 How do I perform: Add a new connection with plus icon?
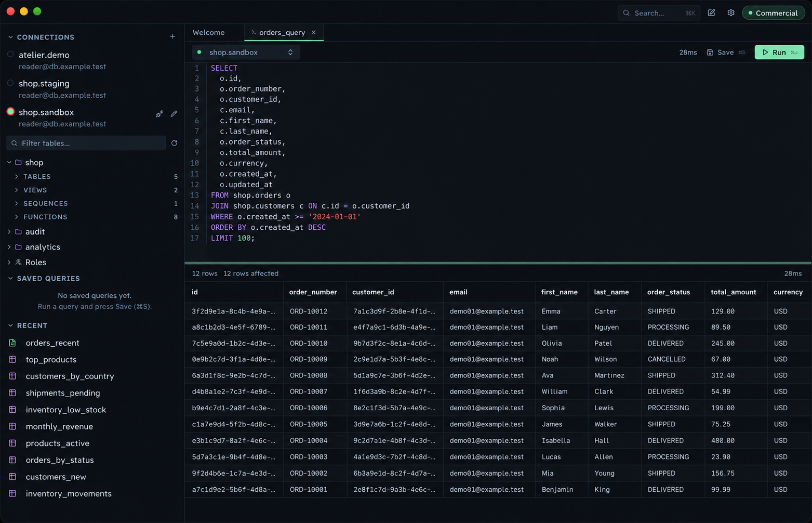pos(172,37)
